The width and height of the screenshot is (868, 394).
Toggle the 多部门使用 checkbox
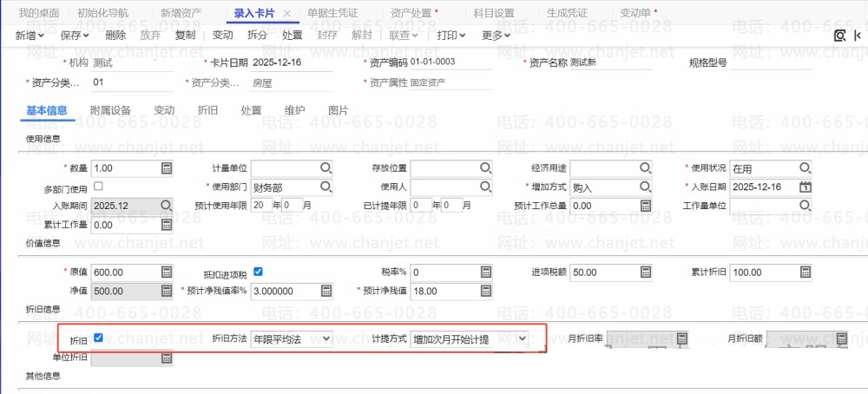point(99,186)
